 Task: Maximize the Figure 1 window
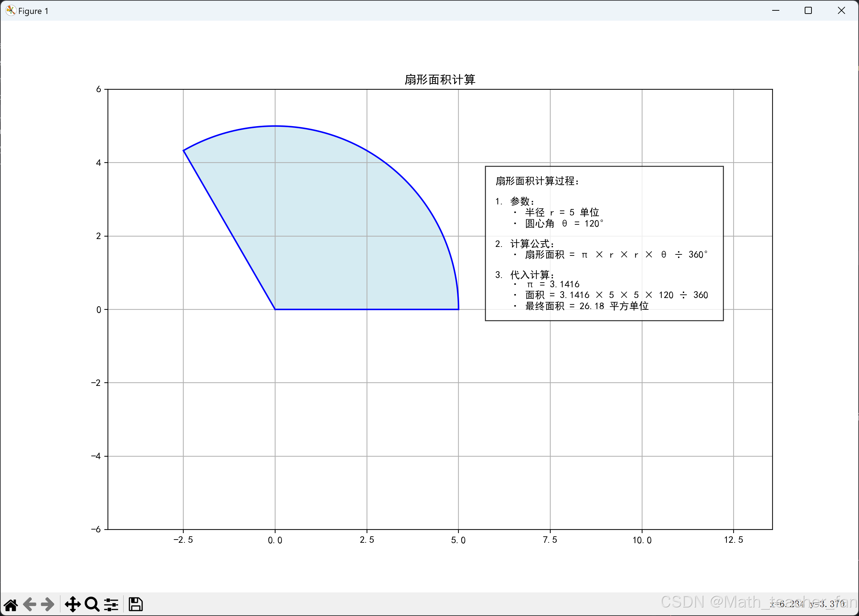point(808,11)
